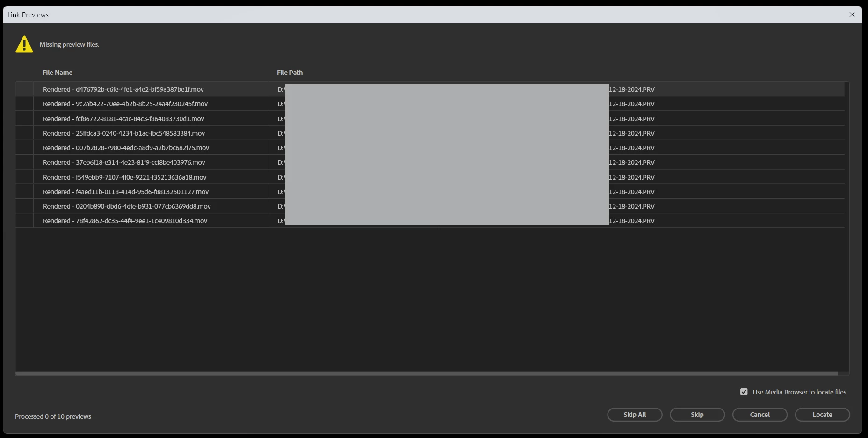This screenshot has width=868, height=438.
Task: Select row Rendered - 37eb6f18-e314-4e23-81f9-ccf8be403976.mov
Action: pyautogui.click(x=430, y=162)
